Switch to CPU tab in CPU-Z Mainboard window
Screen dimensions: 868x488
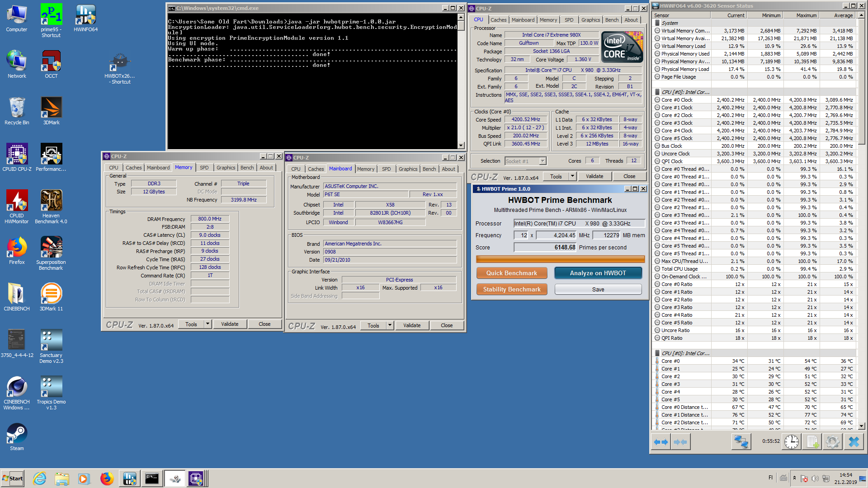(x=296, y=169)
